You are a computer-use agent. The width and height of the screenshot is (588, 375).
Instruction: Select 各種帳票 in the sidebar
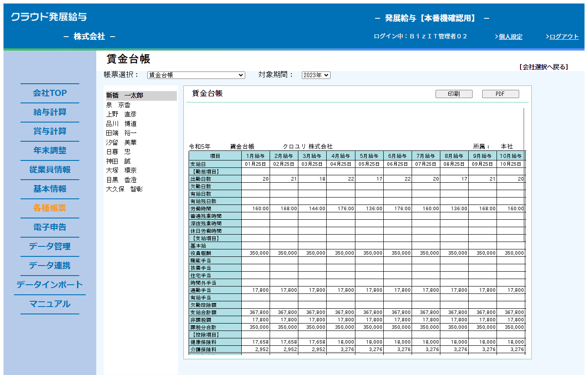point(50,208)
